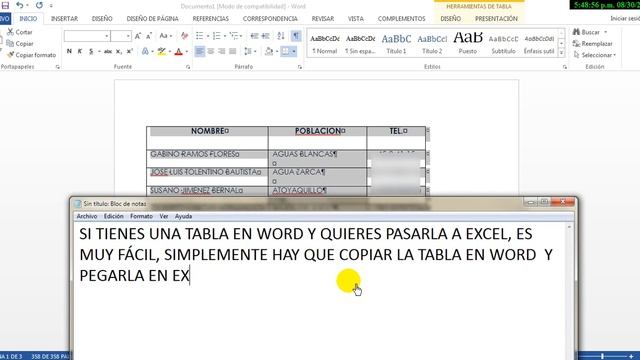Open the change case (Aa) dropdown
640x360 pixels.
coord(165,36)
